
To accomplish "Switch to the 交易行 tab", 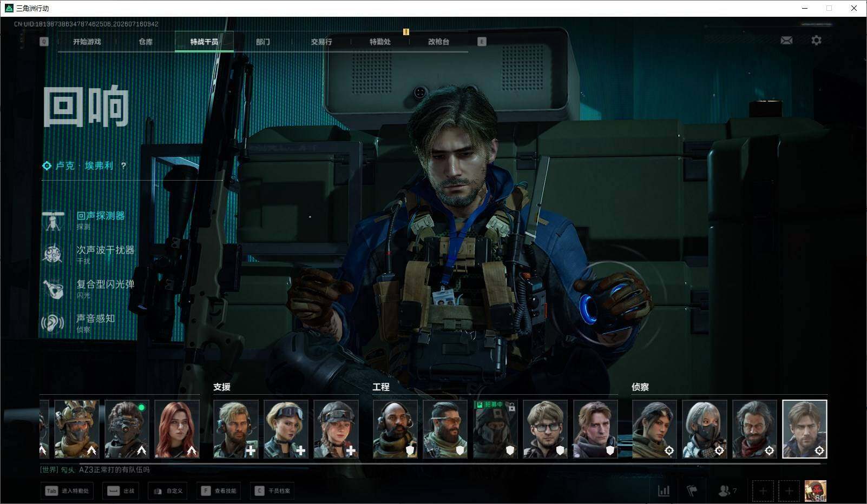I will coord(321,42).
